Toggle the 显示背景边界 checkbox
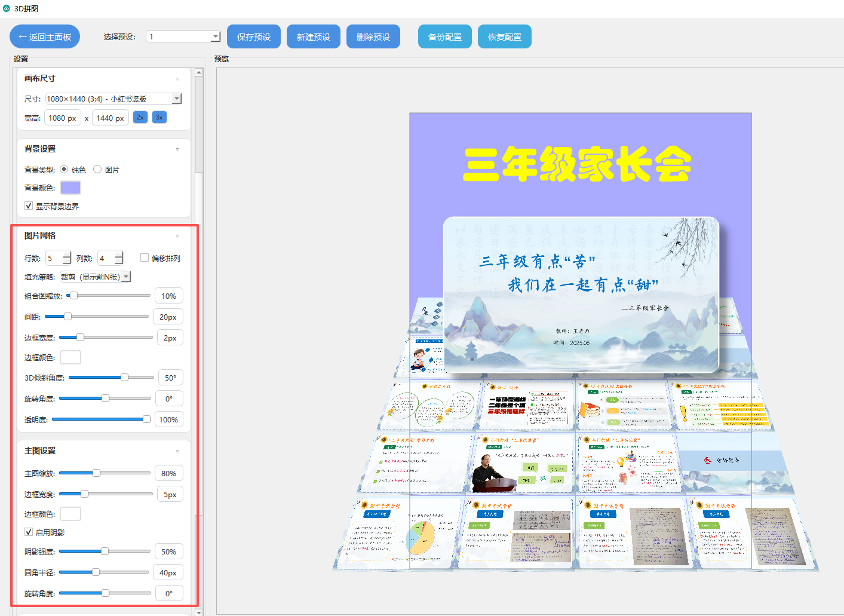The height and width of the screenshot is (616, 844). (28, 206)
